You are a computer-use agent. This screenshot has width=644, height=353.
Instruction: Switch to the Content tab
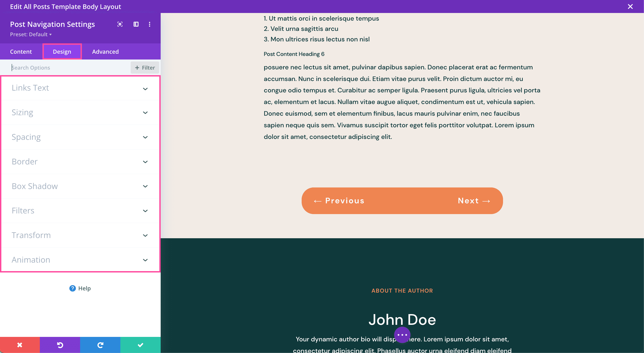pos(21,51)
